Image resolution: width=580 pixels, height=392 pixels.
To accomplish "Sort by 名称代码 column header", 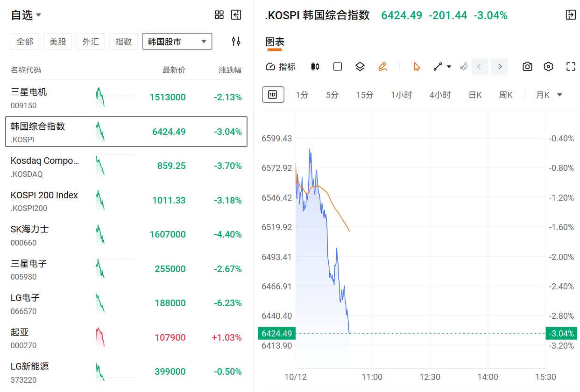I will click(x=26, y=70).
